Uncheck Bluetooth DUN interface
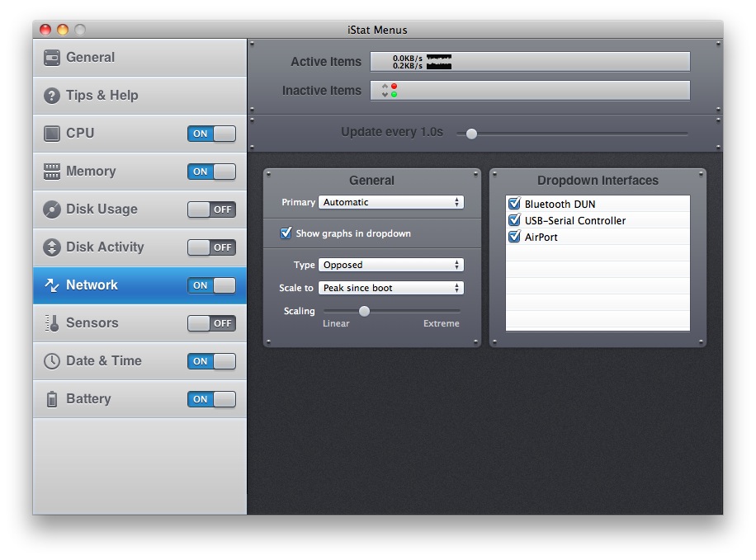Screen dimensions: 756x560 tap(513, 204)
